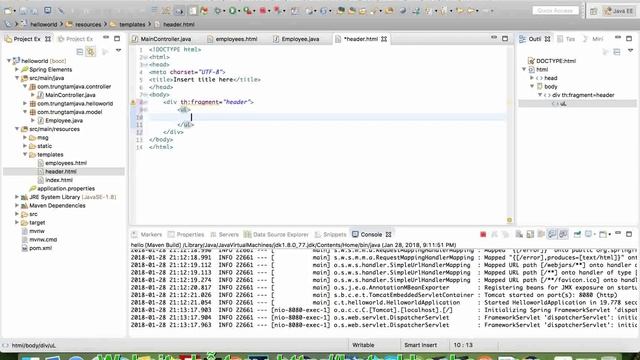Toggle Link with Editor in Project Explorer
Viewport: 640px width, 360px height.
pyautogui.click(x=91, y=51)
